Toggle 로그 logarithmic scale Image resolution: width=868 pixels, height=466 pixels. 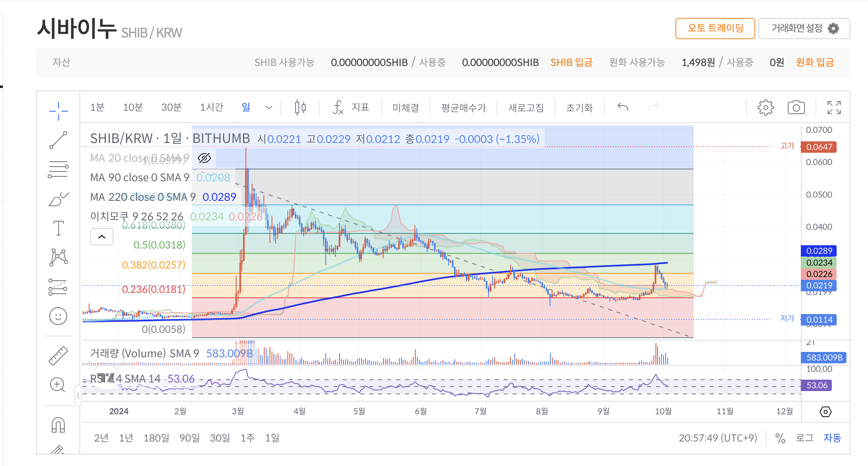[x=804, y=438]
